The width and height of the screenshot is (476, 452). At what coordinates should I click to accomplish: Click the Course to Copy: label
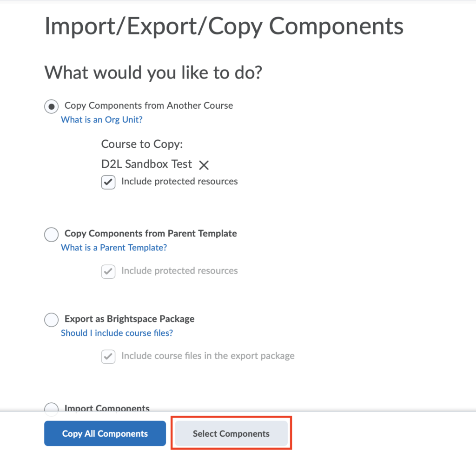click(142, 144)
